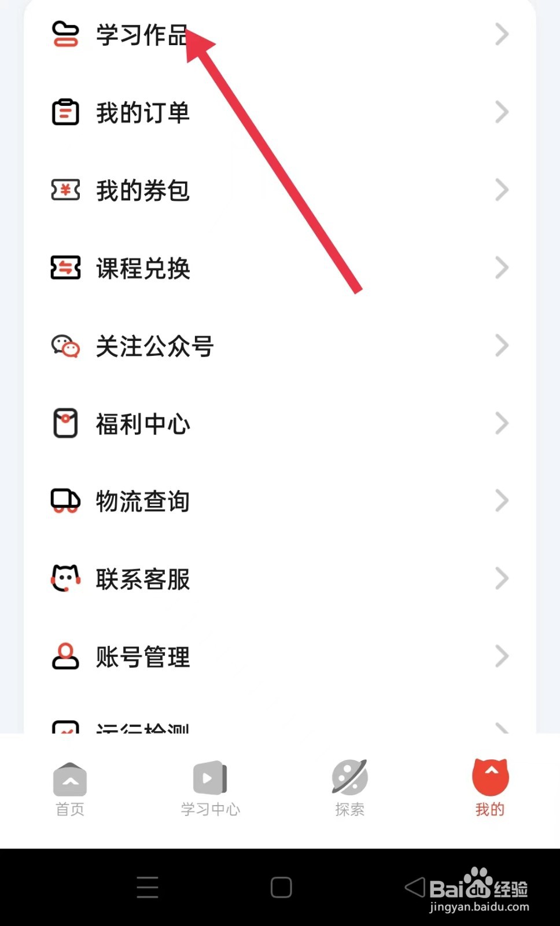Tap the WeChat icon beside 关注公众号
Screen dimensions: 560x926
65,346
